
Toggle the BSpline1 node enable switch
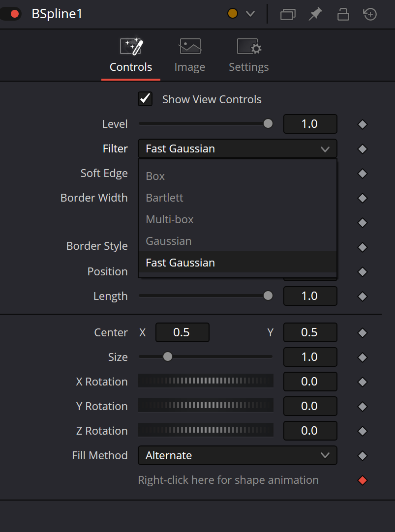pos(10,14)
